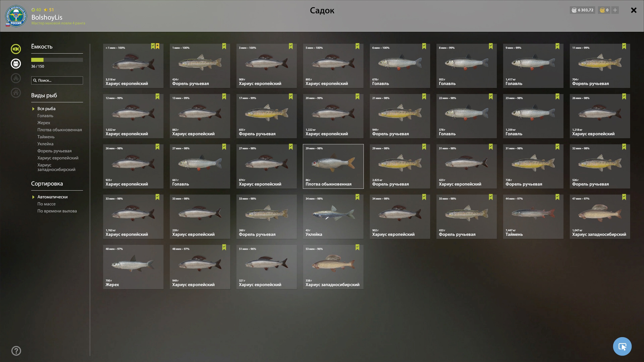Click the capacity bar showing 36 / 150
644x362 pixels.
coord(57,60)
